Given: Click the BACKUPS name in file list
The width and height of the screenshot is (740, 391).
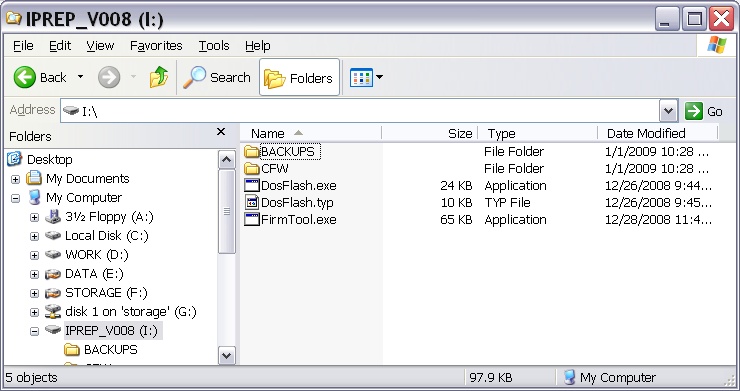Looking at the screenshot, I should (287, 152).
